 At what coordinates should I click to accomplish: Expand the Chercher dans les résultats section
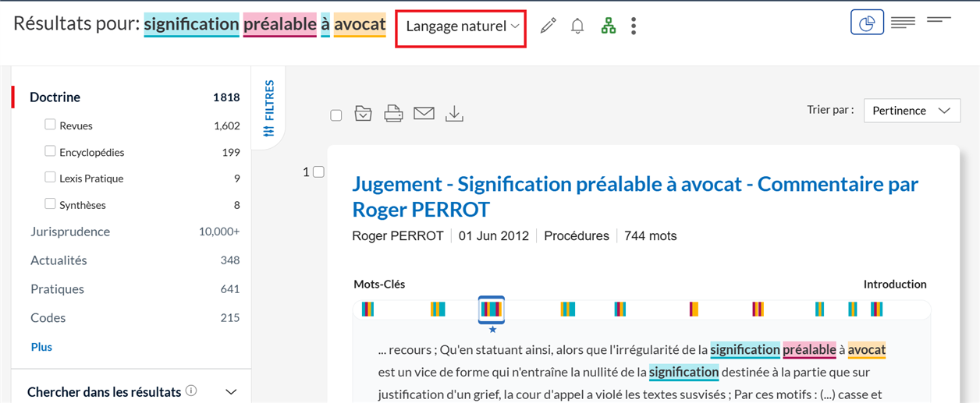pos(231,392)
